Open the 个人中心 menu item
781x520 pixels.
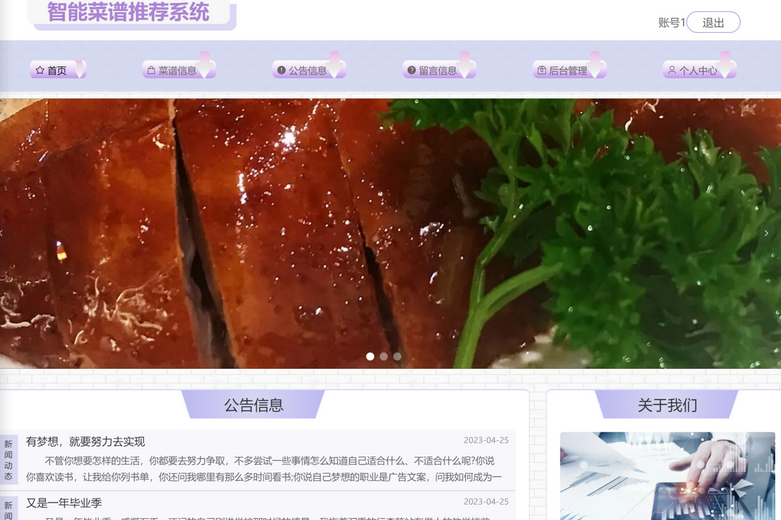[699, 70]
